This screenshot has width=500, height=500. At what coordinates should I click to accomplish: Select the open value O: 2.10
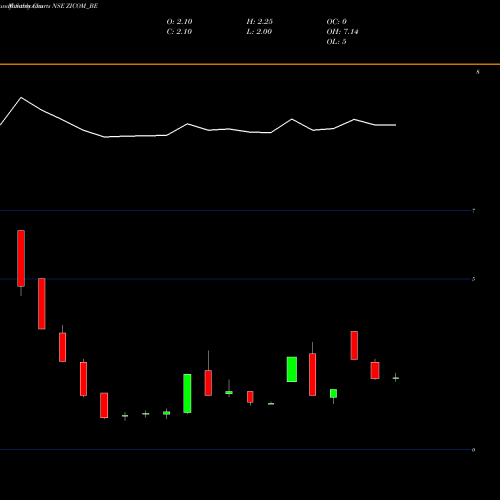pos(179,22)
